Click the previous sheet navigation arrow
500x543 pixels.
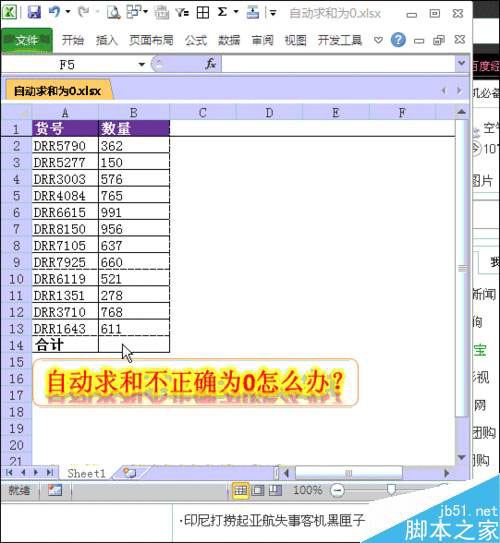23,472
